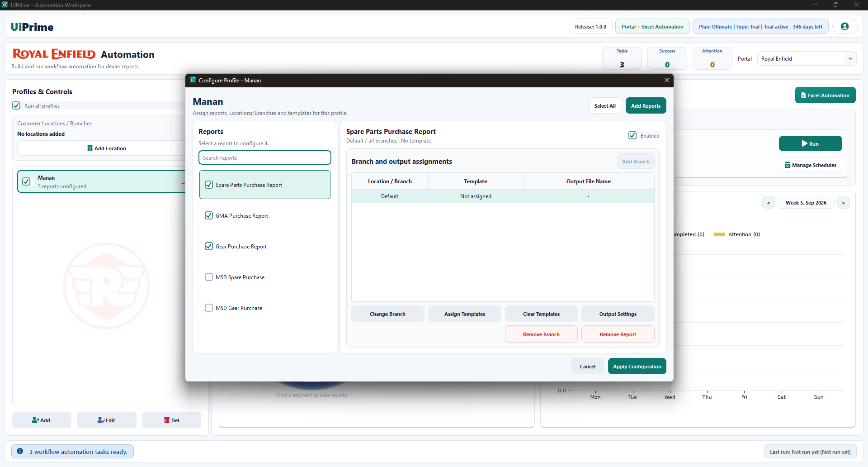
Task: Uncheck Gear Purchase Report checkbox
Action: click(x=209, y=246)
